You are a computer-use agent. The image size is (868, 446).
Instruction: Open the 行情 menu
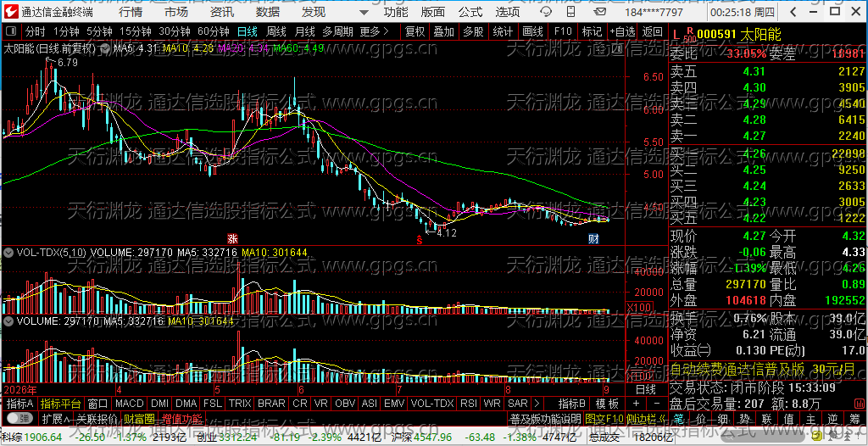(130, 12)
